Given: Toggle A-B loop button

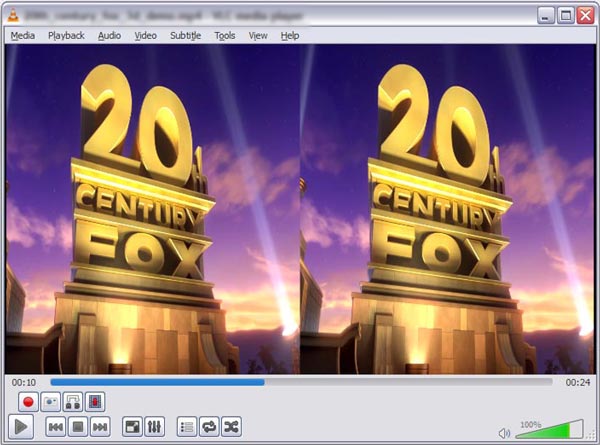Looking at the screenshot, I should [x=73, y=402].
